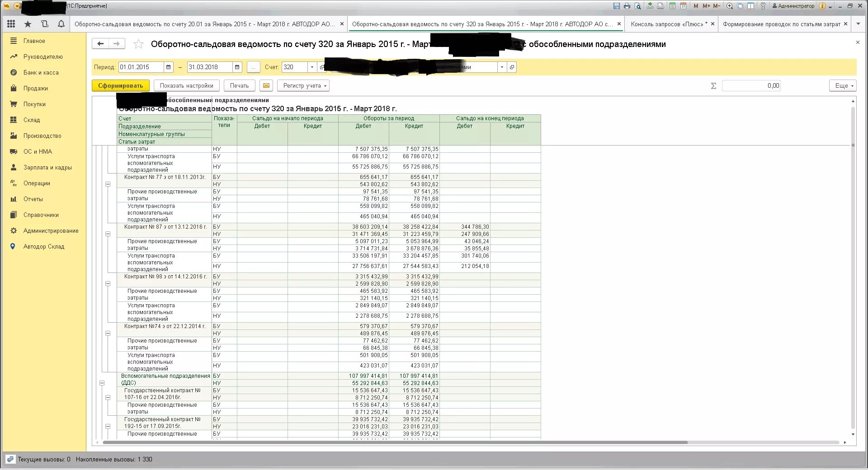Click the horizontal scrollbar of report
Image resolution: width=868 pixels, height=470 pixels.
tap(395, 442)
